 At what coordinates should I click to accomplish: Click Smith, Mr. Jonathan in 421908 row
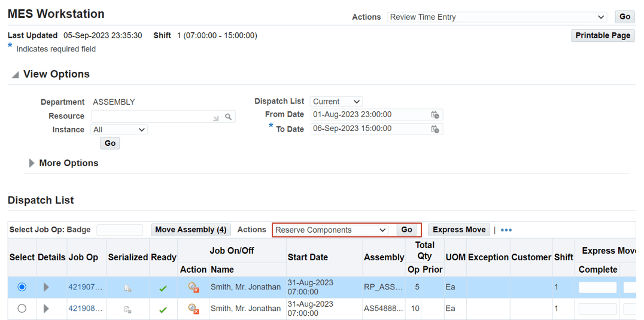pyautogui.click(x=245, y=308)
